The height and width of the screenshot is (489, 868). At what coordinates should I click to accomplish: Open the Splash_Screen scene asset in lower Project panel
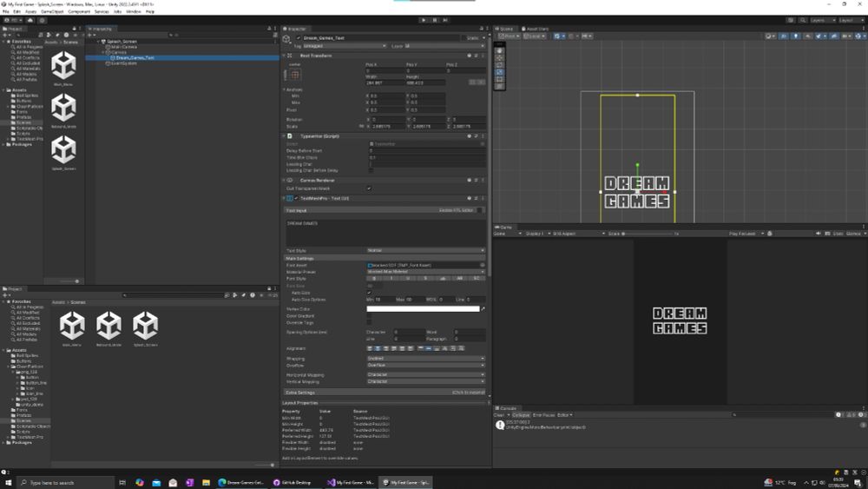[x=146, y=328]
